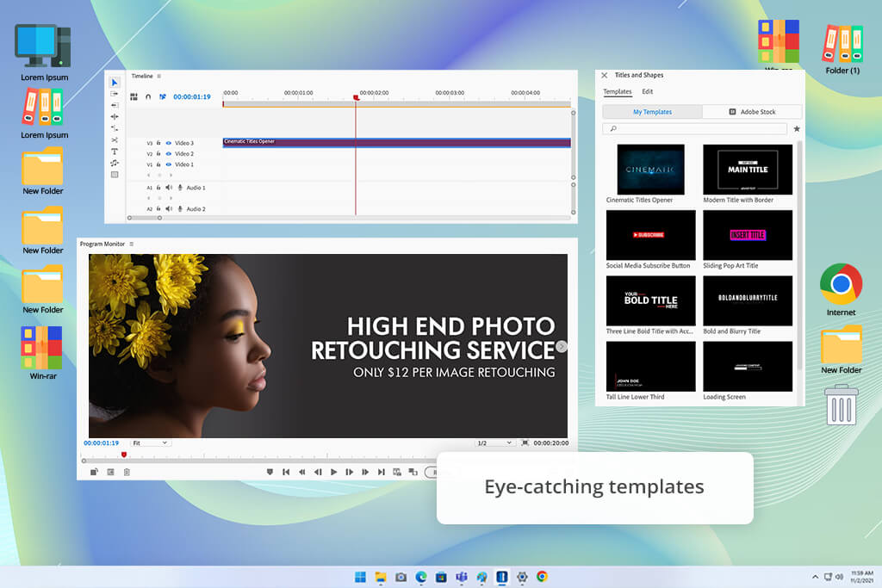882x588 pixels.
Task: Click the overlapping-rectangles icon near playback controls
Action: point(413,472)
